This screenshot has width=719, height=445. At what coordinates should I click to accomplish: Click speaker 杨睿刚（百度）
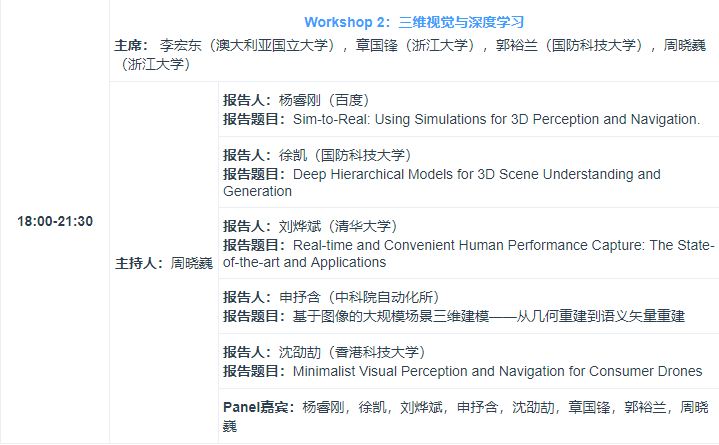tap(296, 100)
